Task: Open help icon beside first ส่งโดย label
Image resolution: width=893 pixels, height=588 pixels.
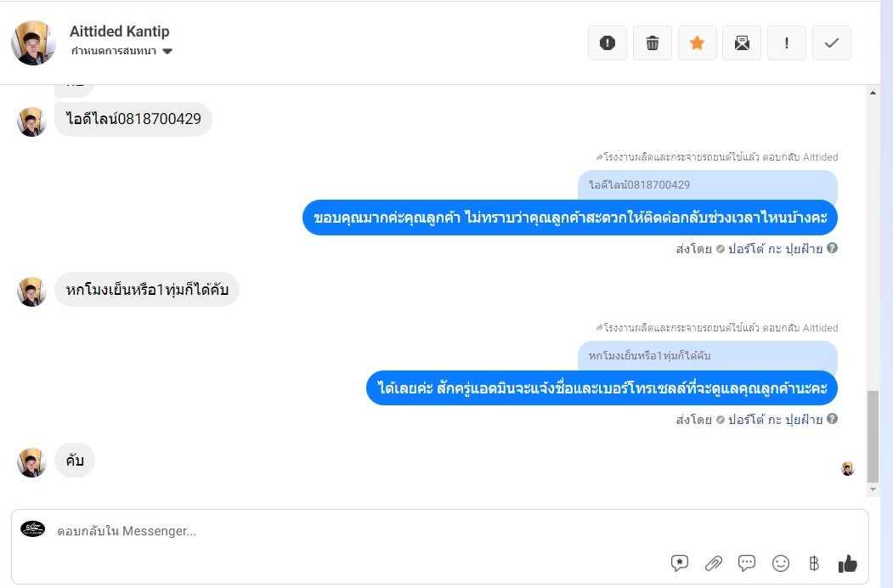Action: pyautogui.click(x=832, y=248)
